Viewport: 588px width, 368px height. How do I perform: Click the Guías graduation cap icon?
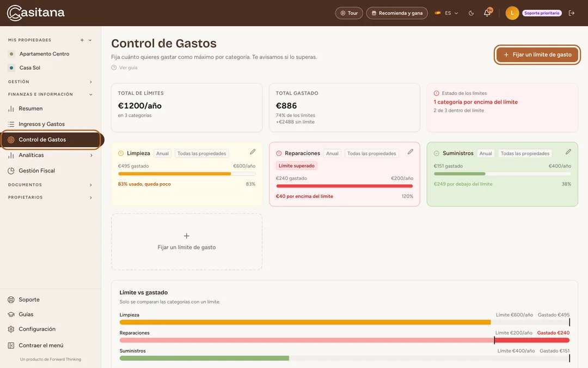tap(11, 315)
